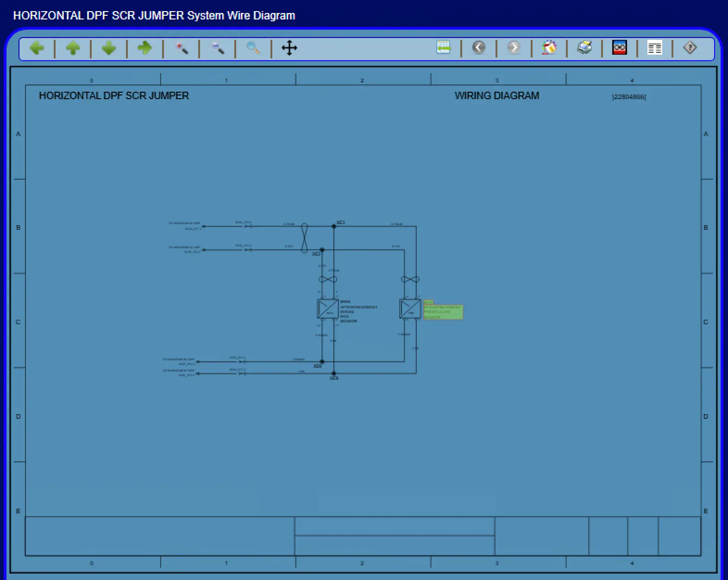Click the colorful paint palette icon
Image resolution: width=728 pixels, height=580 pixels.
549,47
